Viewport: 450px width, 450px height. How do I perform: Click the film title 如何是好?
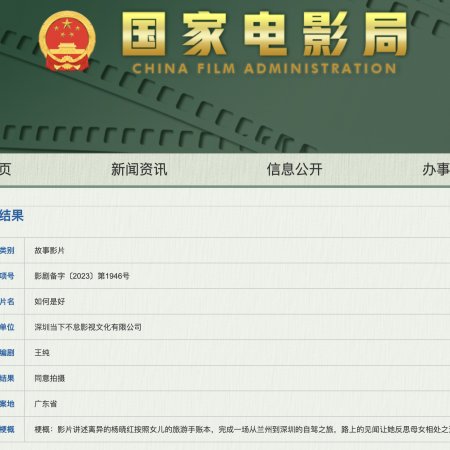[x=50, y=302]
